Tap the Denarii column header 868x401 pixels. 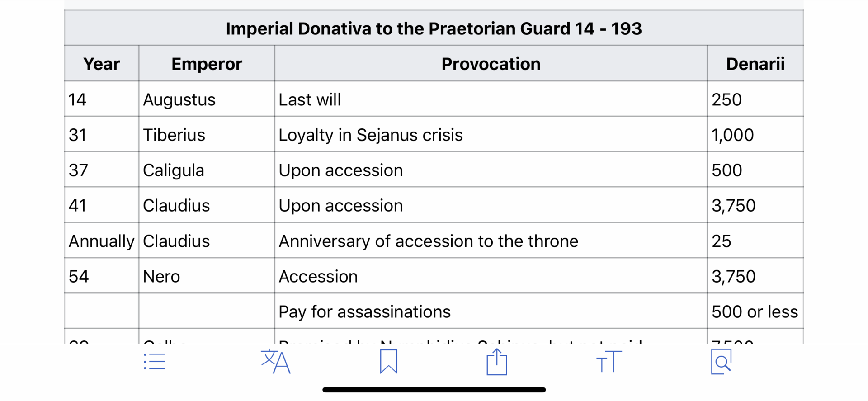755,64
